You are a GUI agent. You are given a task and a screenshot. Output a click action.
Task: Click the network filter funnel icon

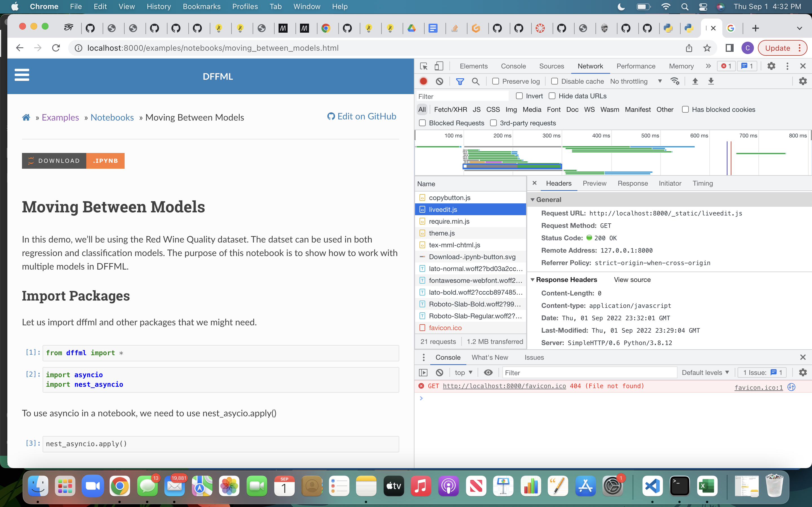(460, 81)
